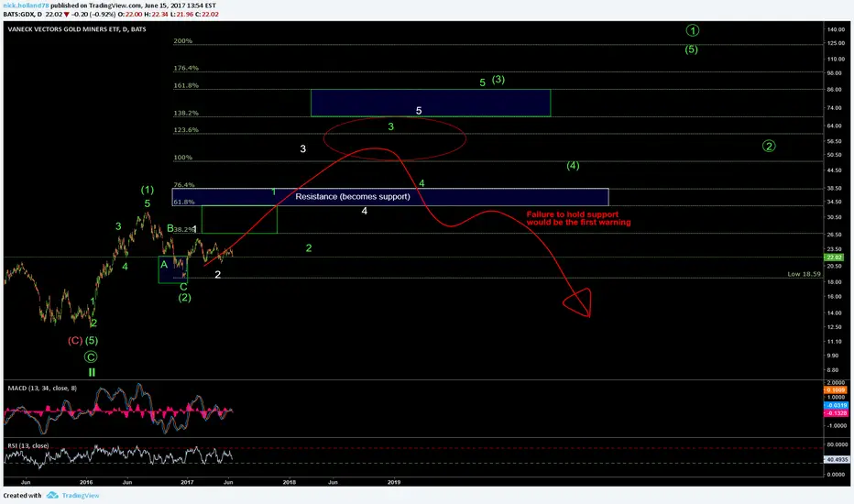Click the 98.00 price axis value
854x504 pixels.
834,72
